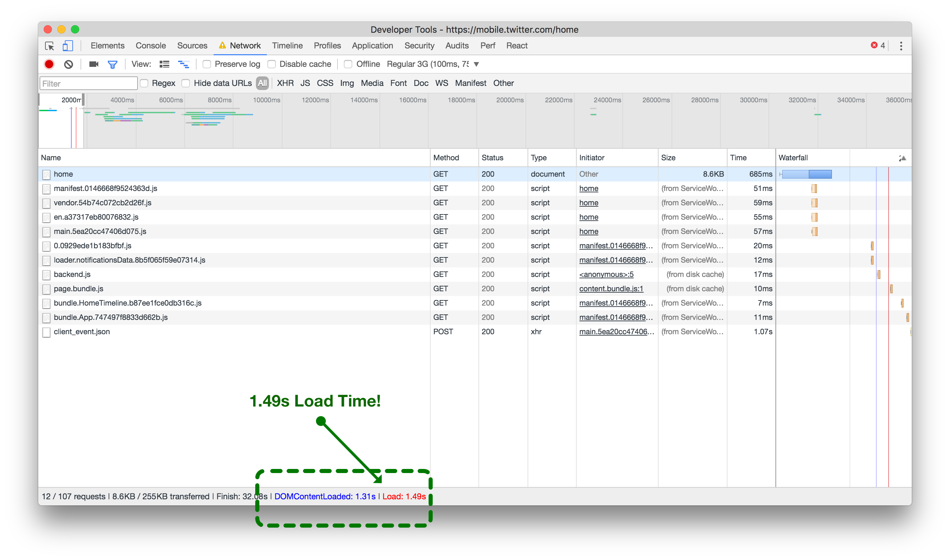Viewport: 950px width, 560px height.
Task: Open the Application tab
Action: (x=372, y=46)
